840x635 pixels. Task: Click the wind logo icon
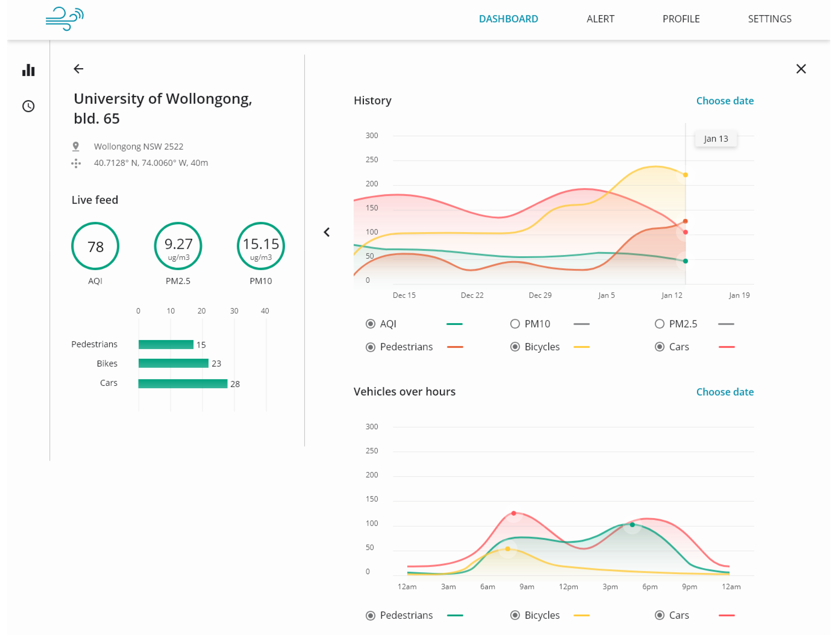(64, 19)
